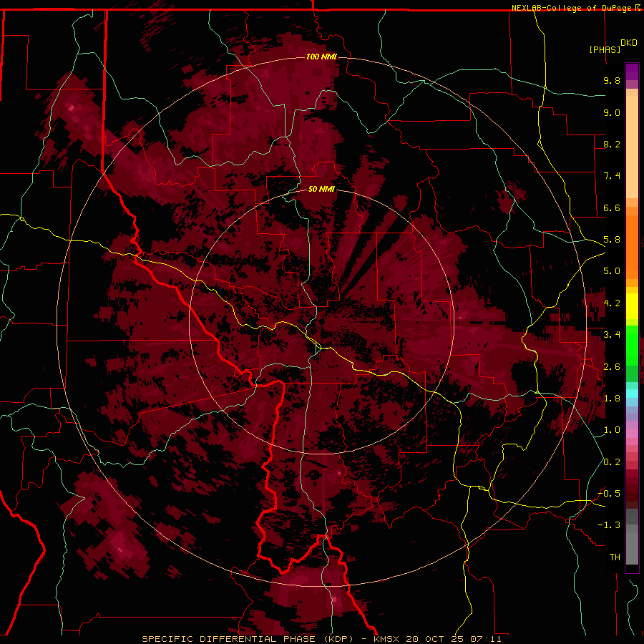Select the 1.0 scale value
Screen dimensions: 644x644
(x=612, y=430)
